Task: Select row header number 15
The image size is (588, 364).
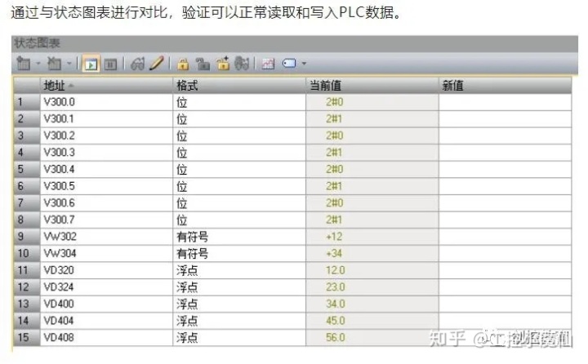Action: click(x=27, y=337)
